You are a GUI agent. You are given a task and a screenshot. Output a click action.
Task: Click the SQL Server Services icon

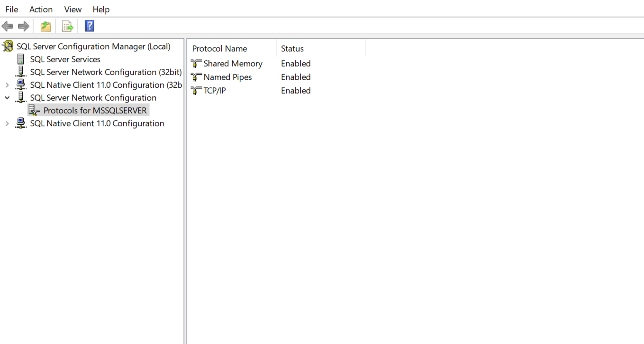[x=20, y=59]
